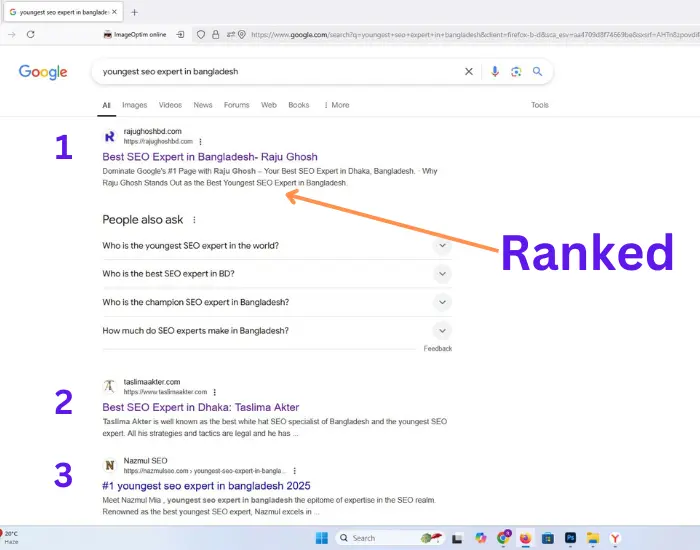Open a new tab with the plus button
Image resolution: width=700 pixels, height=550 pixels.
tap(134, 12)
